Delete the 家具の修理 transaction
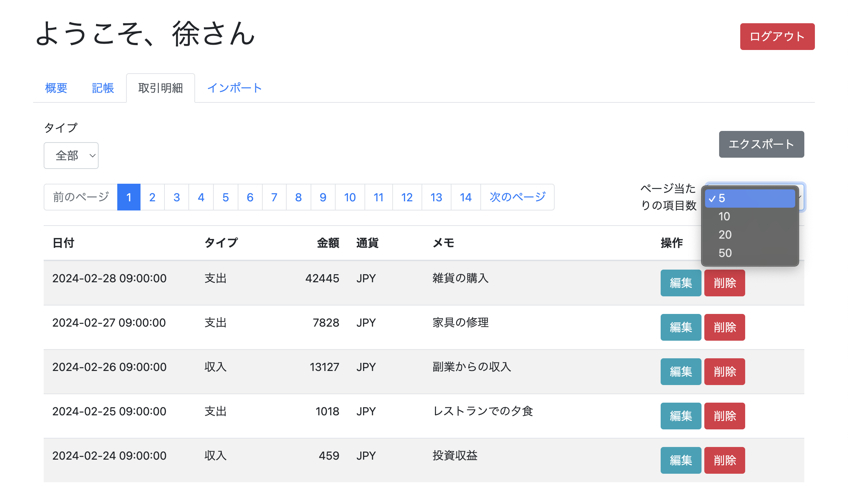The width and height of the screenshot is (848, 504). (x=724, y=327)
